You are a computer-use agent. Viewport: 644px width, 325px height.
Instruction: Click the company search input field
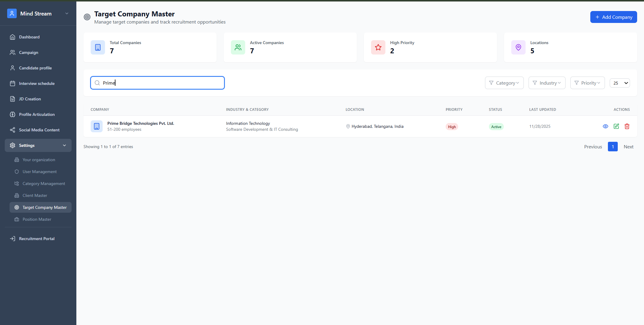tap(161, 83)
